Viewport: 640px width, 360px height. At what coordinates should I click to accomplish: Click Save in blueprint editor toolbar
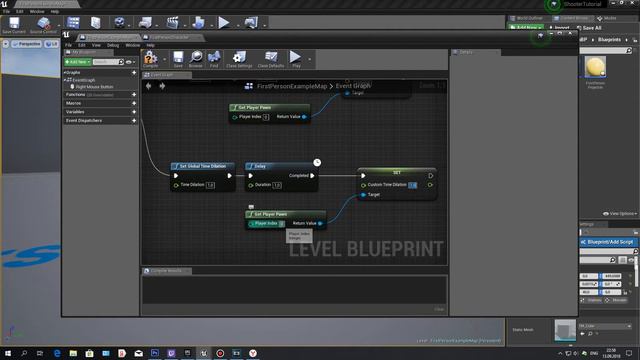coord(178,59)
